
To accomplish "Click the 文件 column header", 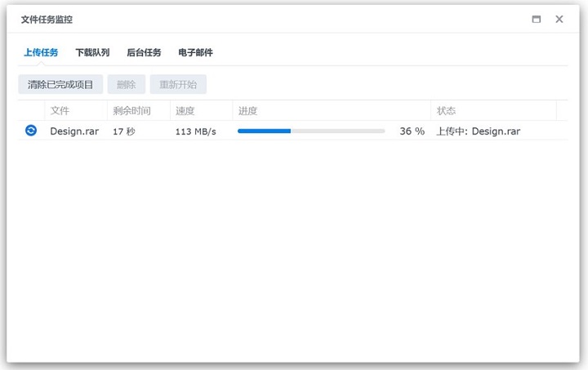I will click(x=76, y=110).
